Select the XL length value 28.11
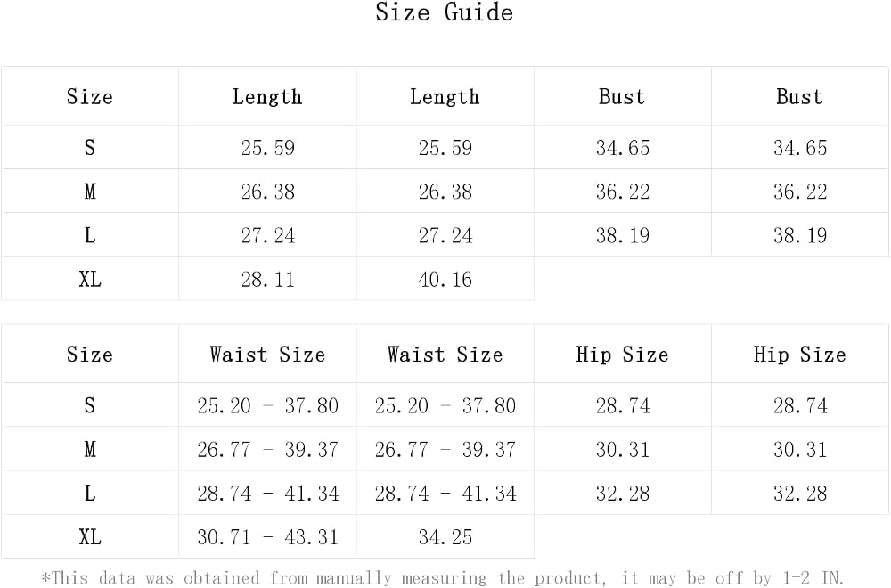This screenshot has height=588, width=891. [x=267, y=279]
